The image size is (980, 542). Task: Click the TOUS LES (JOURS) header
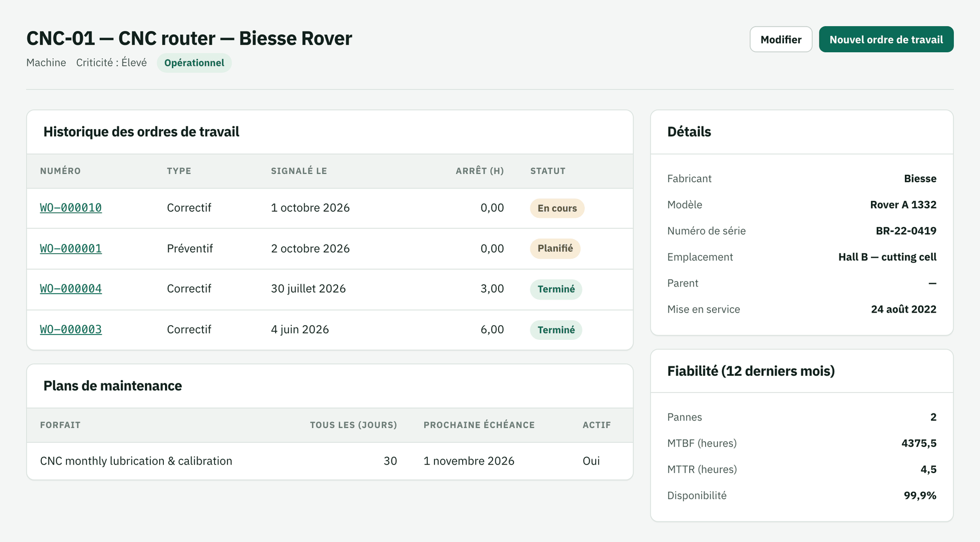[353, 425]
